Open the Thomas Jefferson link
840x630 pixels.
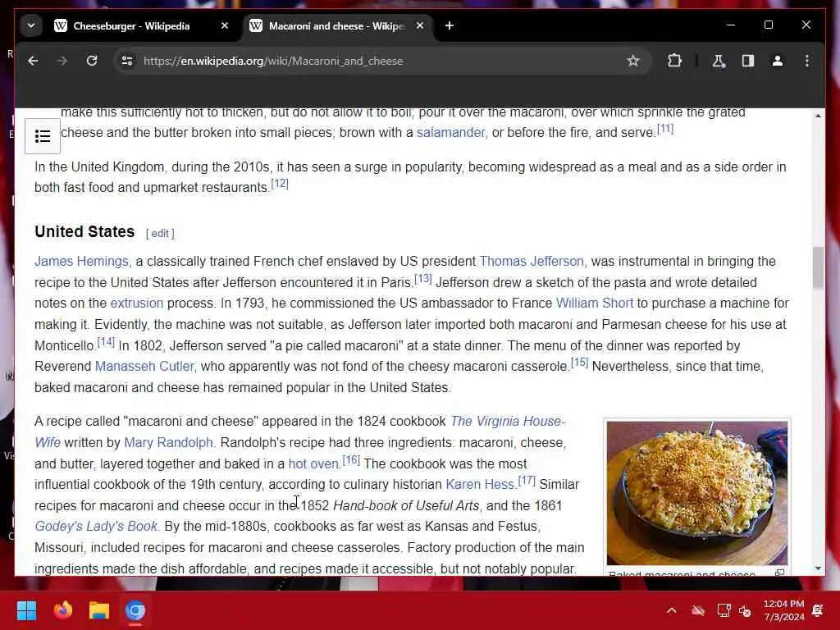tap(532, 262)
